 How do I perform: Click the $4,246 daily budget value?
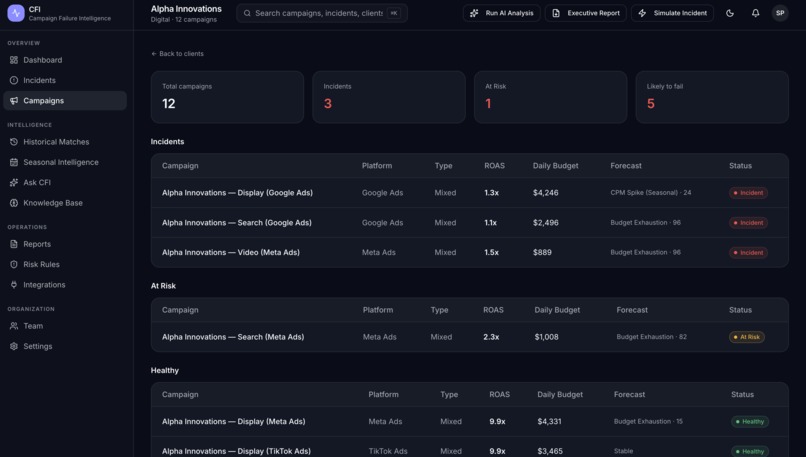[x=545, y=193]
